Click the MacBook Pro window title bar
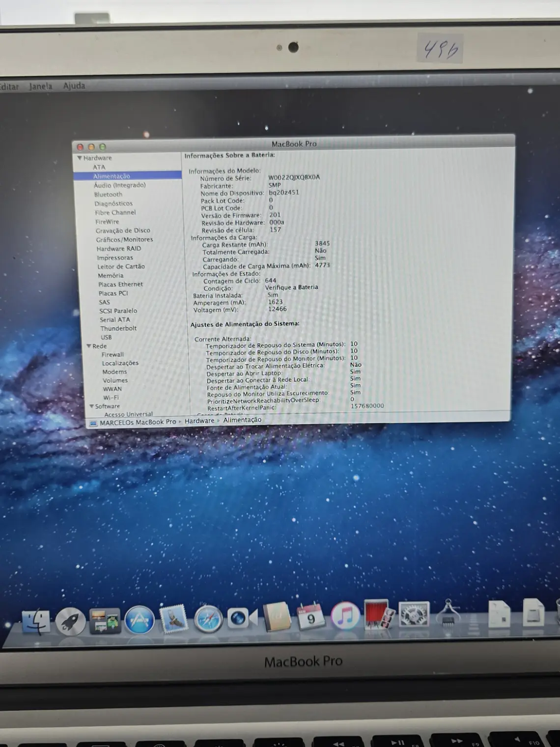The width and height of the screenshot is (560, 747). (x=294, y=144)
